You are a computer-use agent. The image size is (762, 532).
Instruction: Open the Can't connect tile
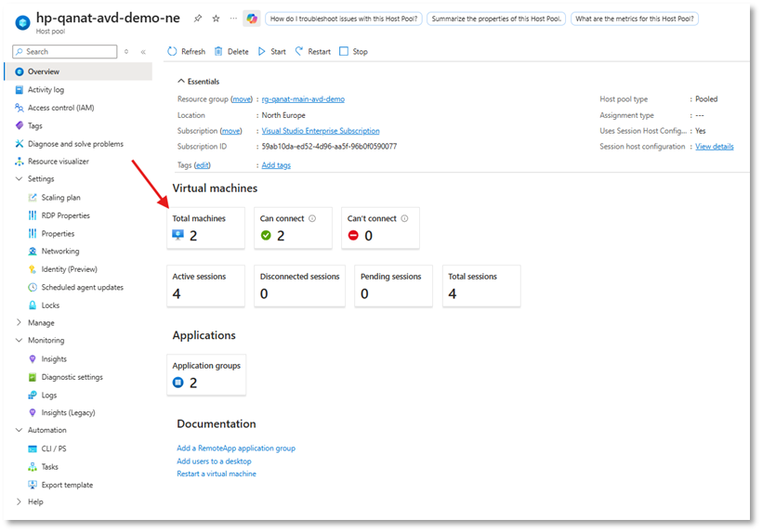pos(380,228)
